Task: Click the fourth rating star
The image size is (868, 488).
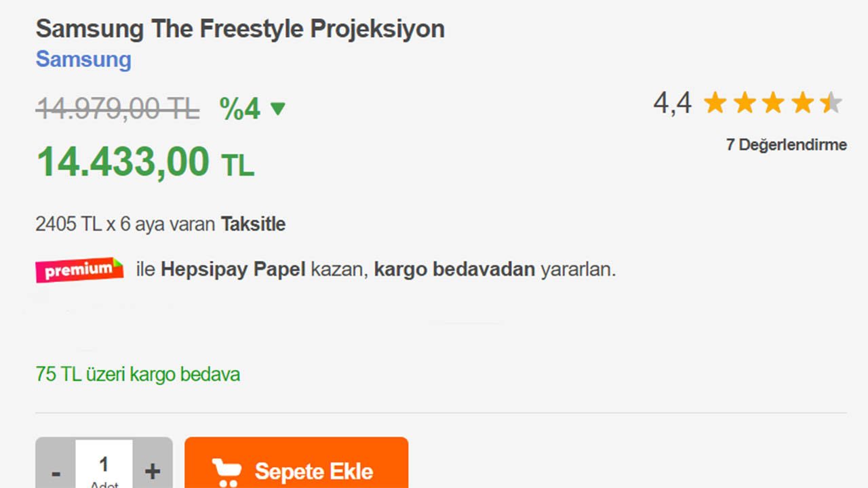Action: point(802,104)
